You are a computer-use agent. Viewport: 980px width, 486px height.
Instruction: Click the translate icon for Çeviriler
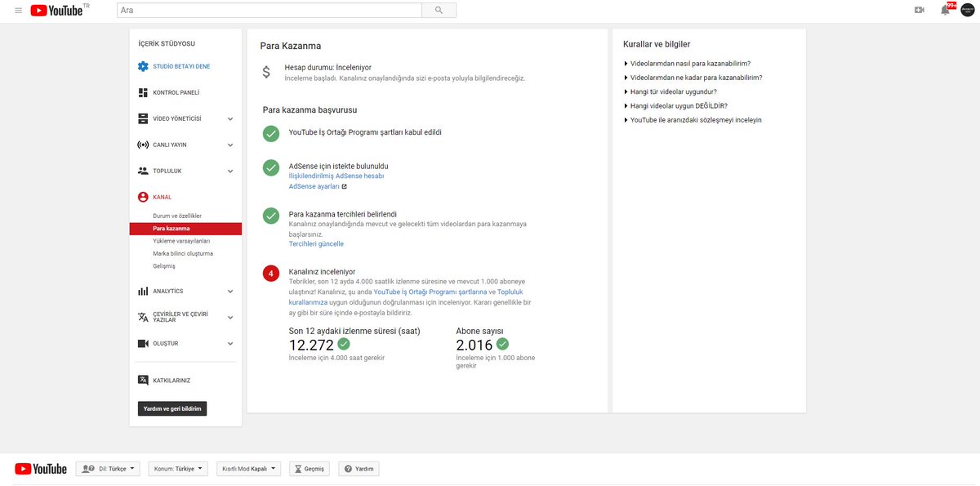click(x=143, y=317)
